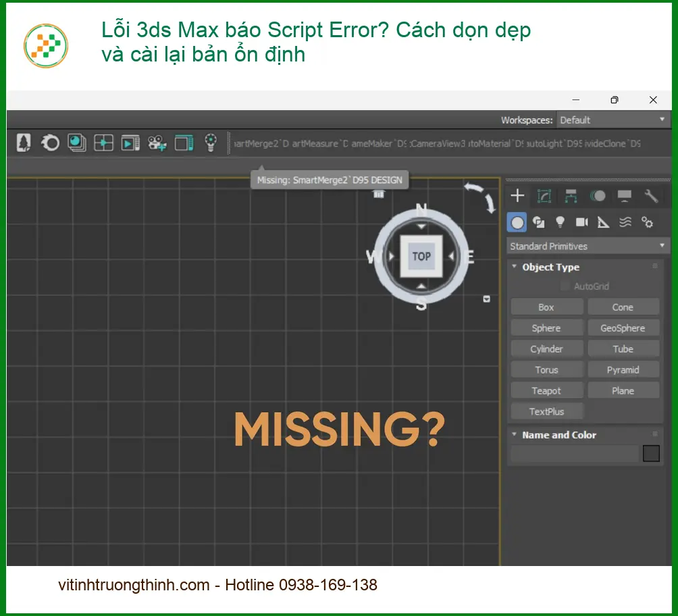Open the Standard Primitives dropdown
The image size is (678, 616).
[588, 246]
